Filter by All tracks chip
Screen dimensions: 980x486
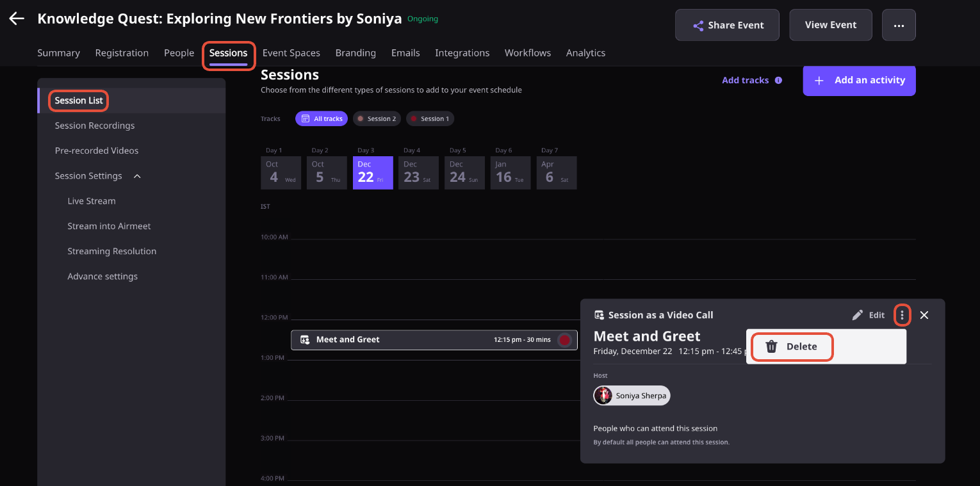(x=322, y=118)
